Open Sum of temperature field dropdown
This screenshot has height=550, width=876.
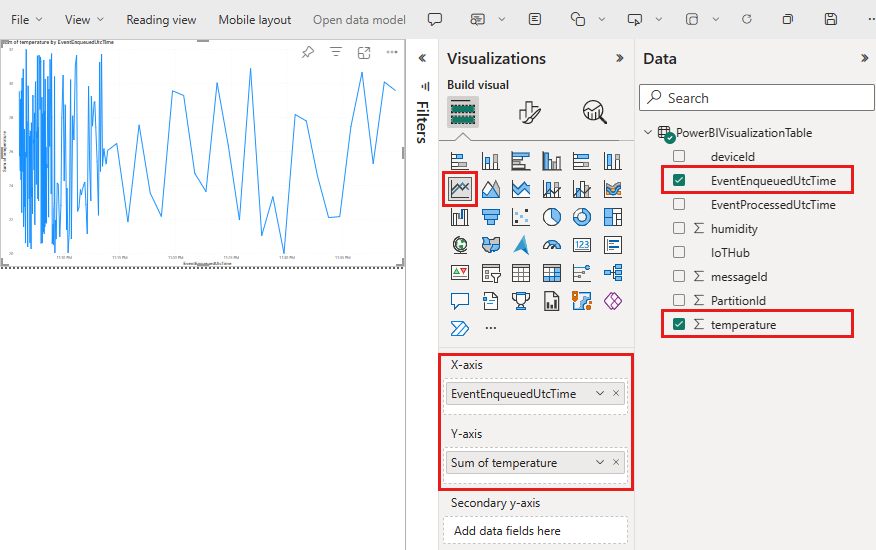pyautogui.click(x=599, y=462)
